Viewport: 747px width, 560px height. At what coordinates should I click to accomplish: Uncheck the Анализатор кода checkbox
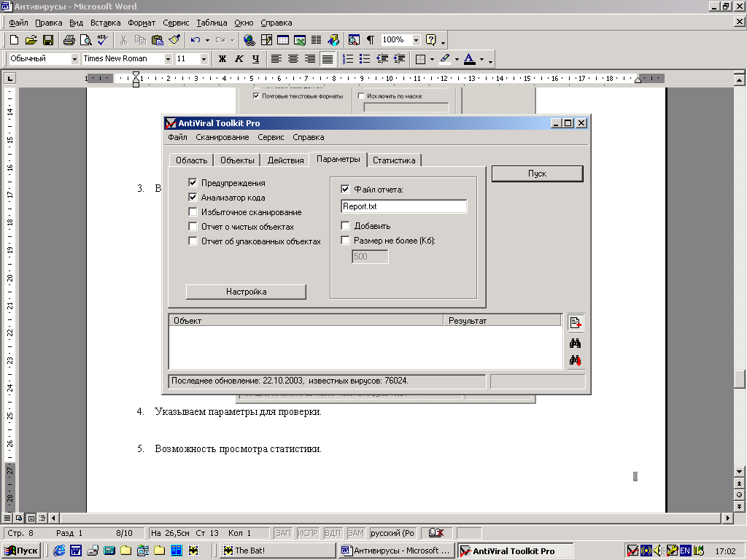[193, 197]
